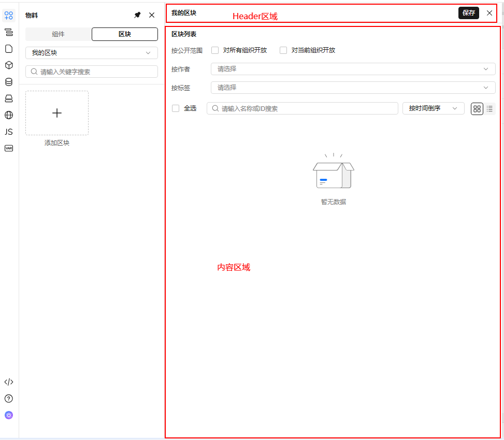Screen dimensions: 504x440
Task: Open the source code </> panel
Action: pyautogui.click(x=8, y=382)
